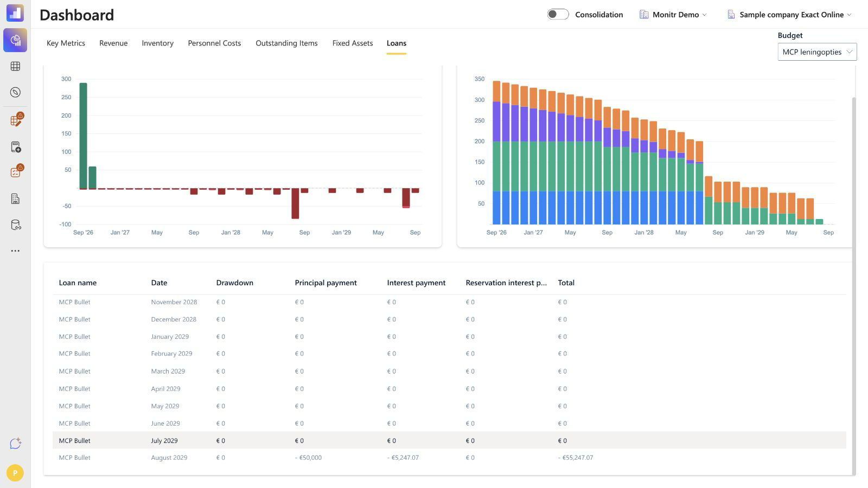
Task: Open the table edit icon with warning badge
Action: tap(16, 120)
